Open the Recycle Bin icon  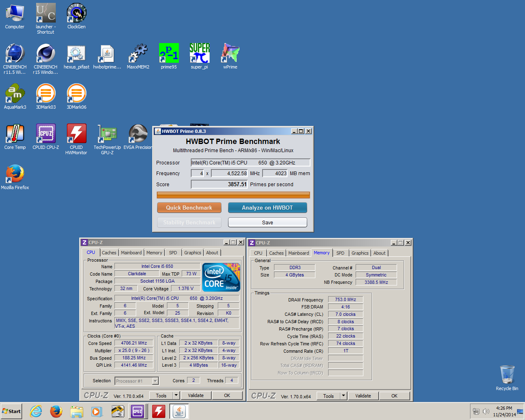507,378
